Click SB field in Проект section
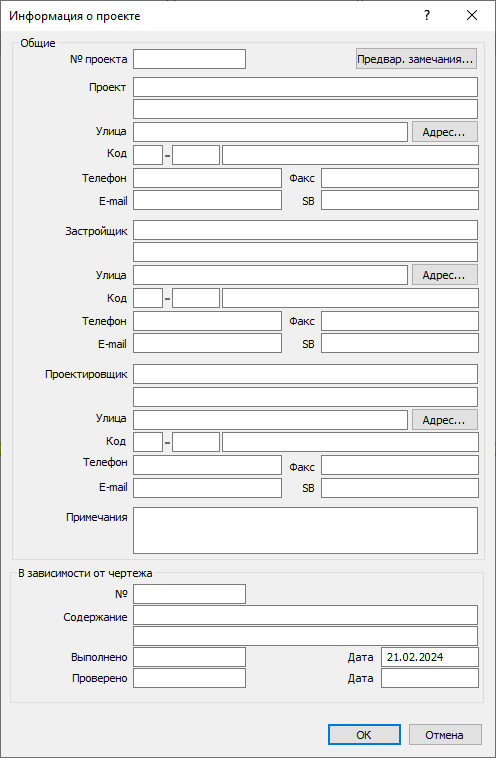Viewport: 496px width, 758px height. tap(400, 200)
